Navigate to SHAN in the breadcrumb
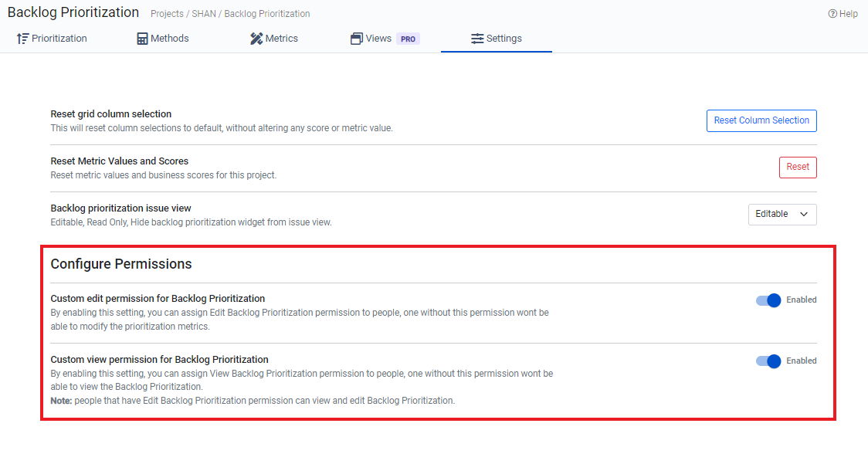868x464 pixels. pyautogui.click(x=203, y=14)
